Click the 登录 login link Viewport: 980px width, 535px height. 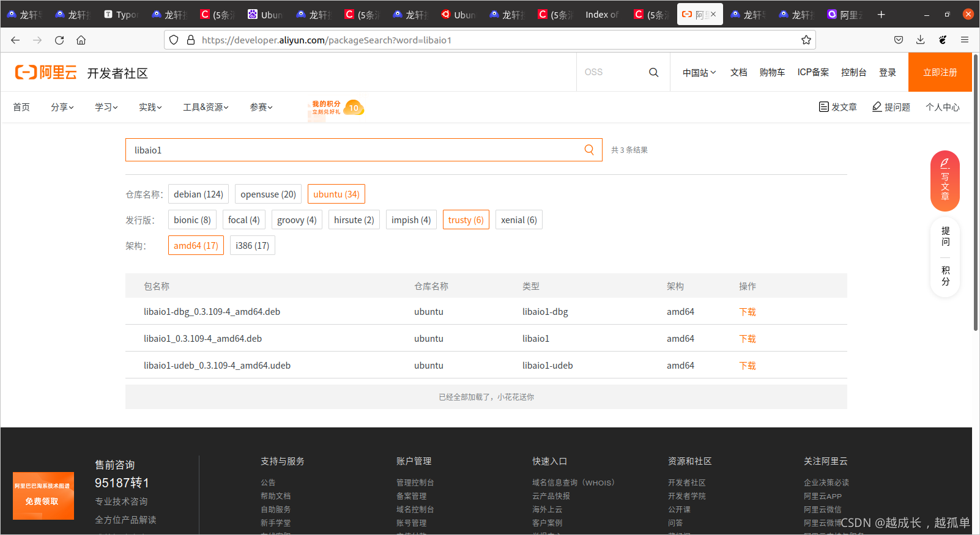tap(888, 72)
